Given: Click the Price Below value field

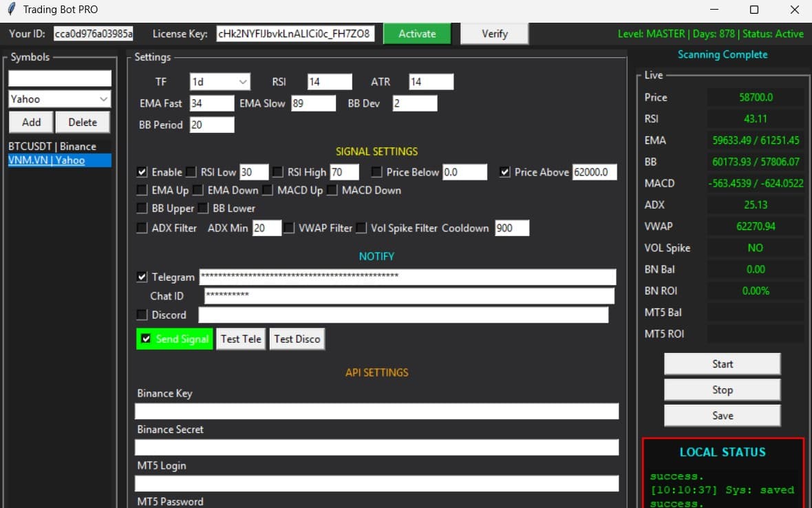Looking at the screenshot, I should pos(465,172).
